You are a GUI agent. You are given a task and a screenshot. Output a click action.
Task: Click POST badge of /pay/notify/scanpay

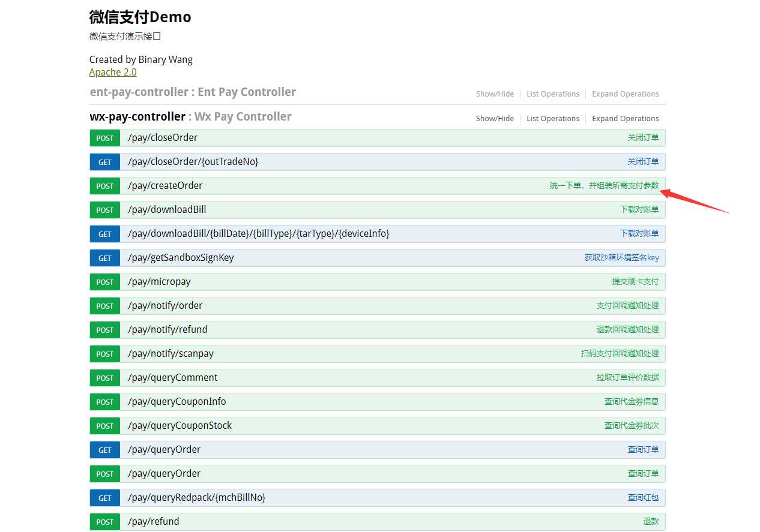(105, 354)
